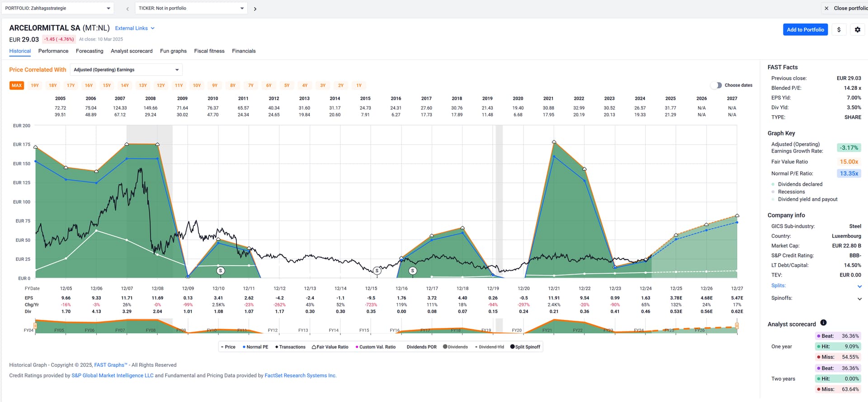Select the 1Y time range

click(359, 85)
